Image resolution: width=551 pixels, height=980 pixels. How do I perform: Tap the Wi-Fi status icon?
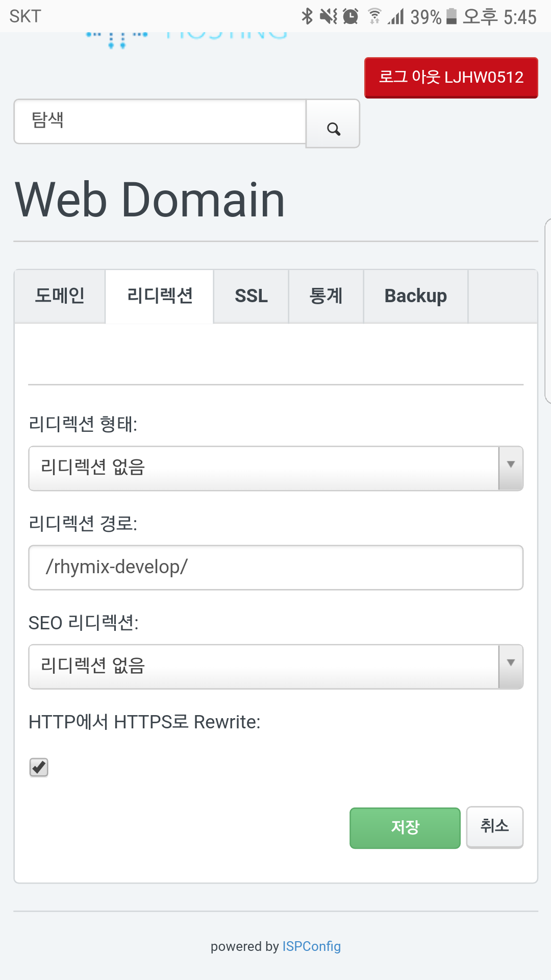point(374,16)
